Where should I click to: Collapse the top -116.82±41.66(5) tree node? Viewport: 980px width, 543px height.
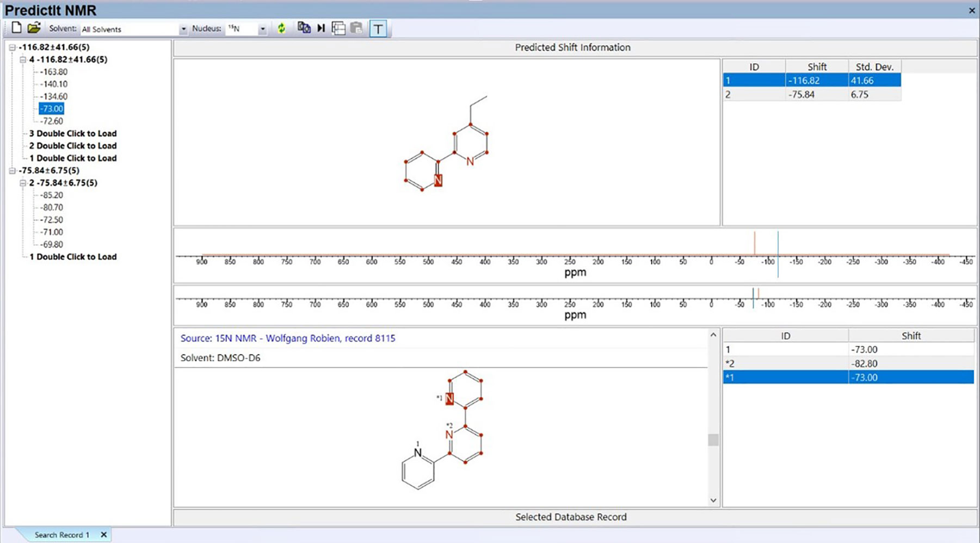click(12, 47)
